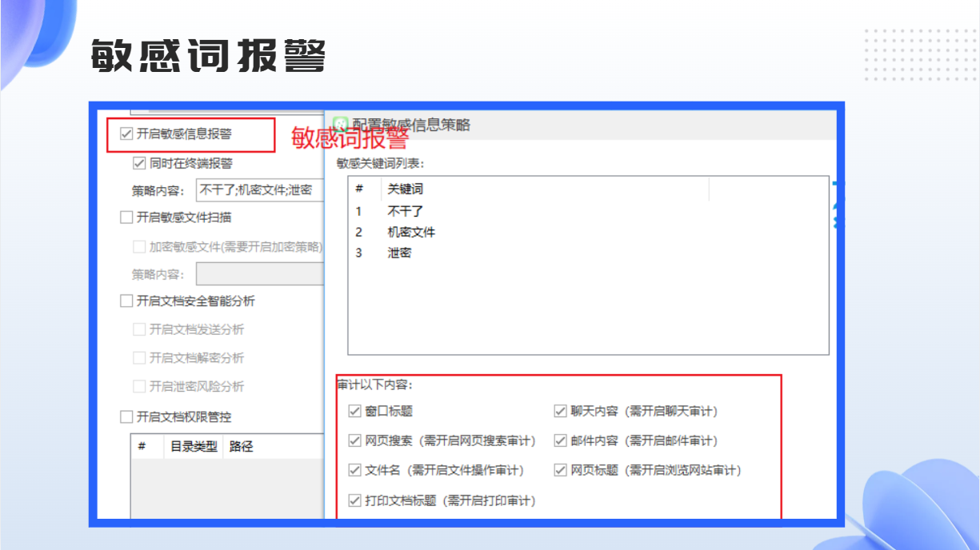Uncheck 窗口标题 audit checkbox

(x=355, y=412)
